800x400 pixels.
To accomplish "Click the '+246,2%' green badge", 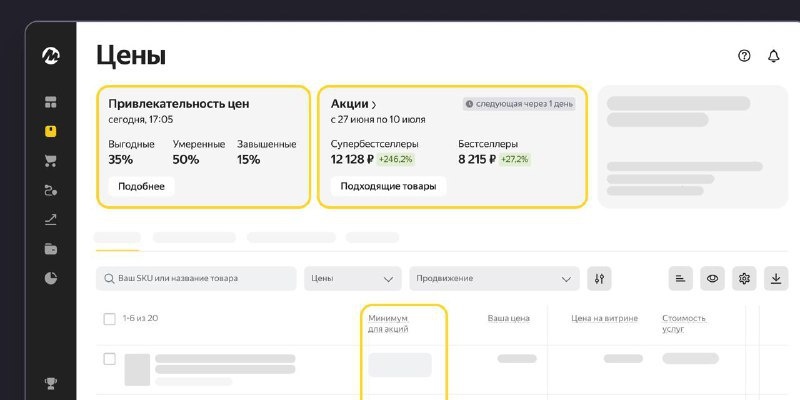I will pos(396,160).
